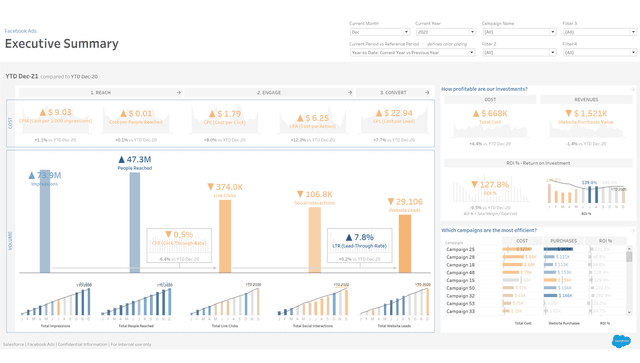
Task: Open the Filter 4 dropdown
Action: click(600, 53)
